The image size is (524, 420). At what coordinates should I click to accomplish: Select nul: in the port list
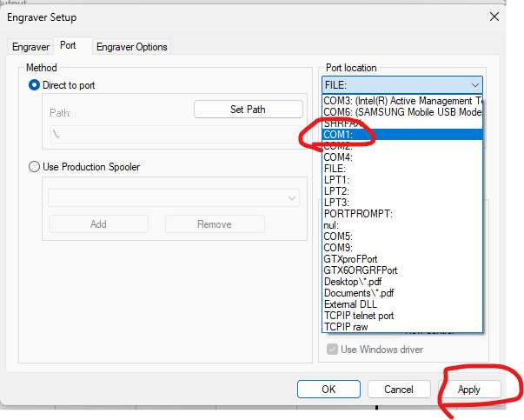pyautogui.click(x=402, y=225)
